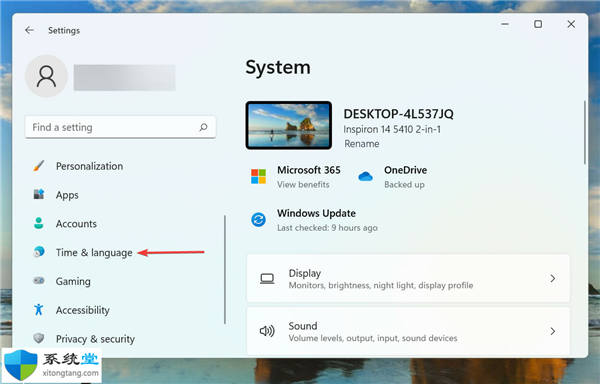Open Display monitors and brightness card
Screen dimensions: 600x384
(x=408, y=278)
